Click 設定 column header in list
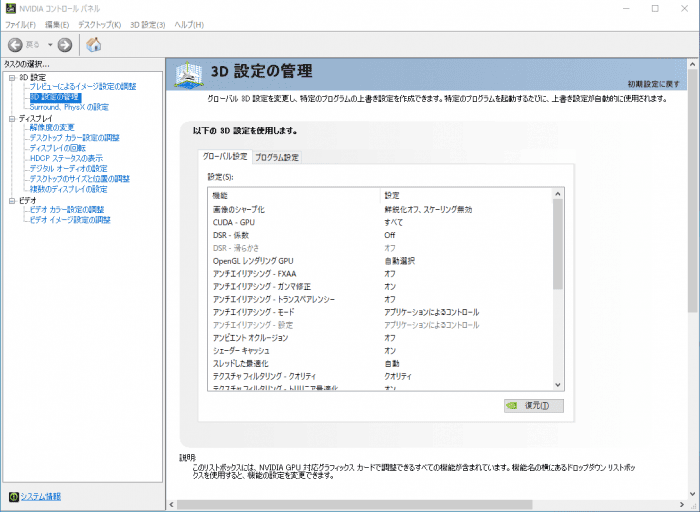 [x=466, y=196]
